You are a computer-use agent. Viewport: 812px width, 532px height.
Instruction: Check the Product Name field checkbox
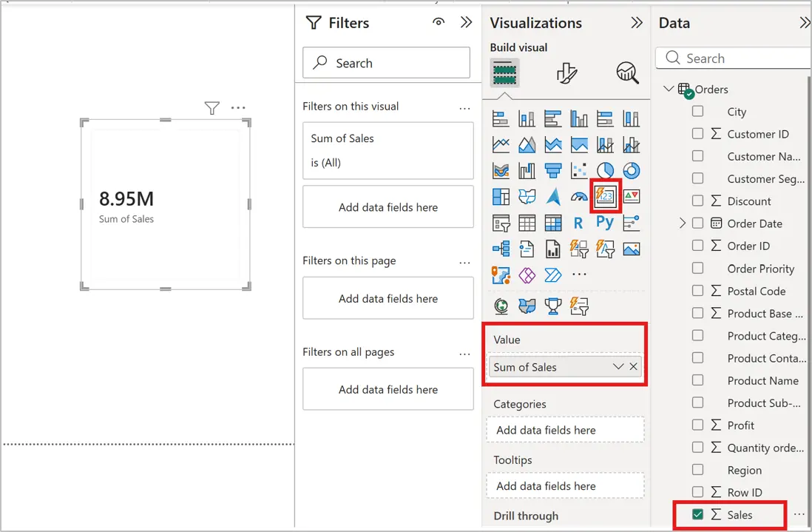pyautogui.click(x=697, y=380)
